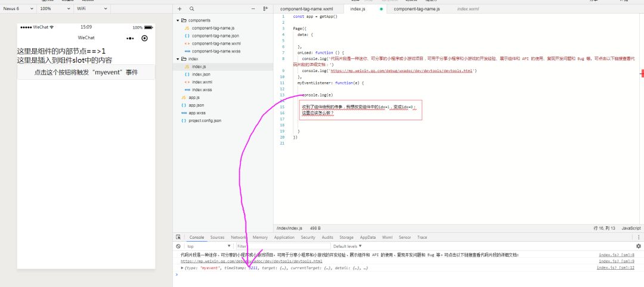This screenshot has height=287, width=644.
Task: Open source link index.js? [sm]:8
Action: point(617,255)
